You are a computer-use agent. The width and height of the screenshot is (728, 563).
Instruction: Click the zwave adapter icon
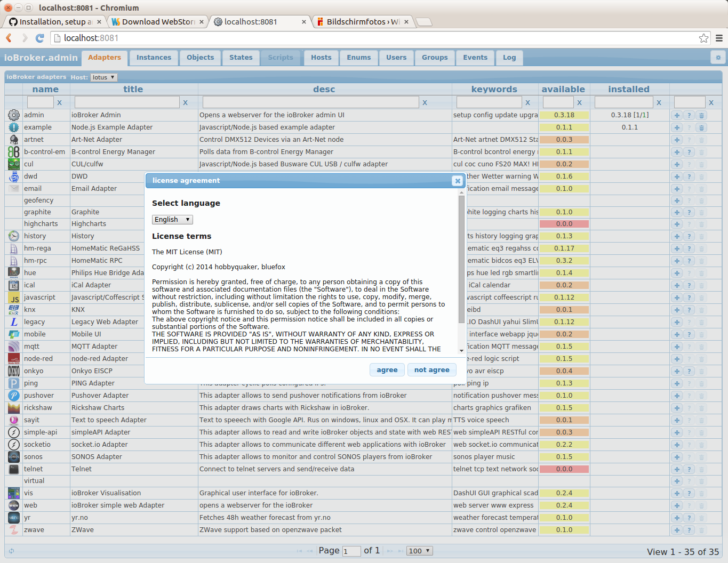click(14, 530)
